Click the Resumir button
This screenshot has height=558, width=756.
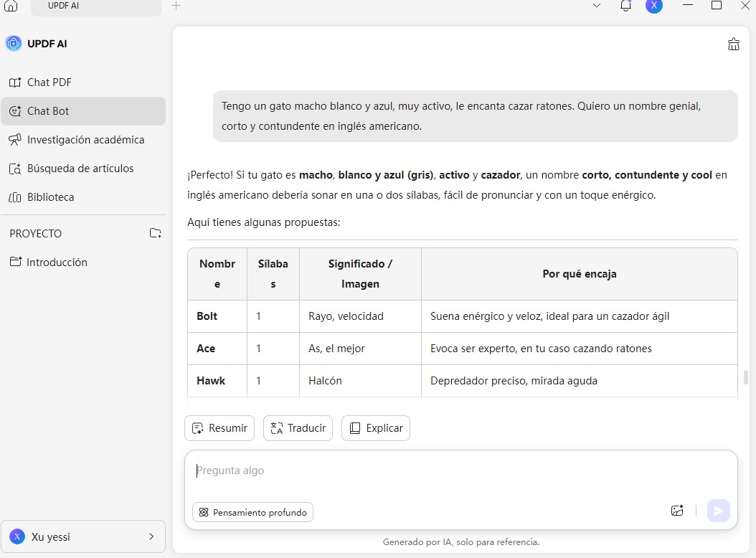point(219,428)
